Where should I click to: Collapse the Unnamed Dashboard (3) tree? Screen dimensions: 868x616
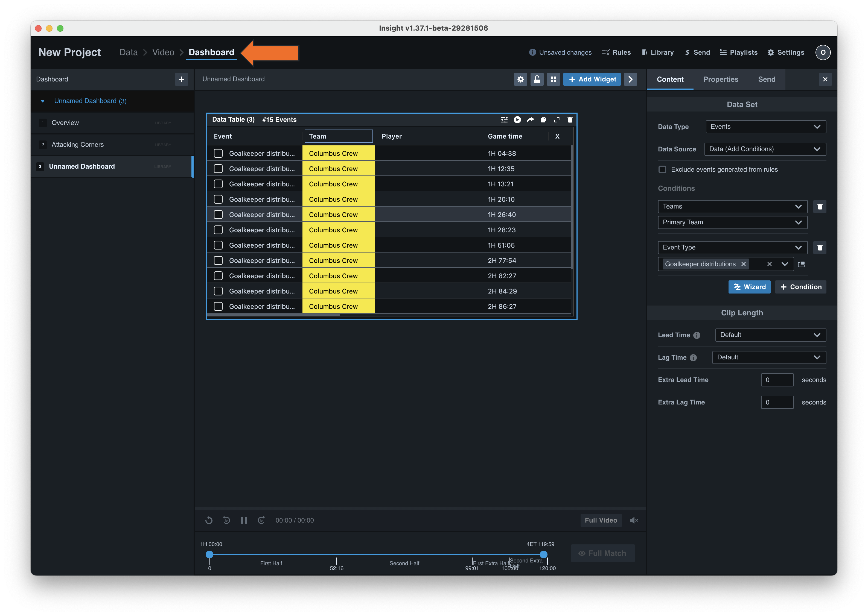coord(42,101)
